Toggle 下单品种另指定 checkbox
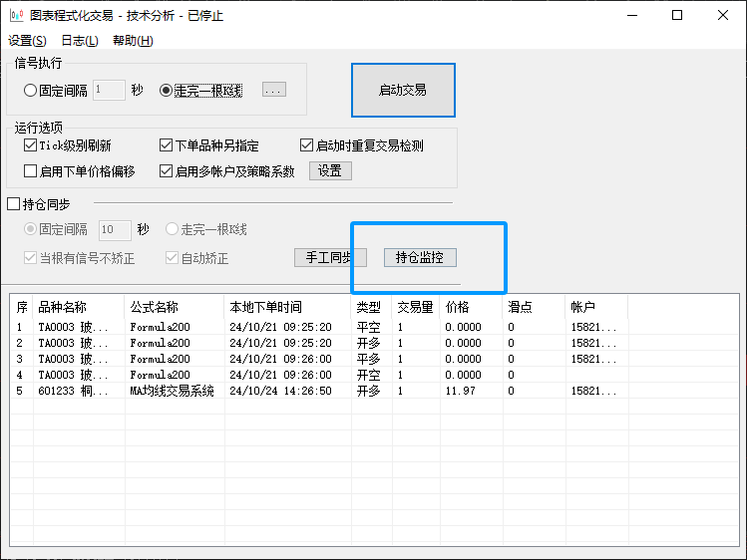747x560 pixels. coord(167,145)
